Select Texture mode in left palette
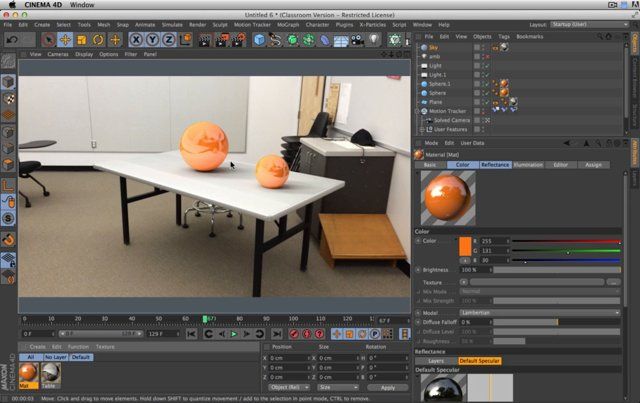This screenshot has height=403, width=640. click(8, 98)
